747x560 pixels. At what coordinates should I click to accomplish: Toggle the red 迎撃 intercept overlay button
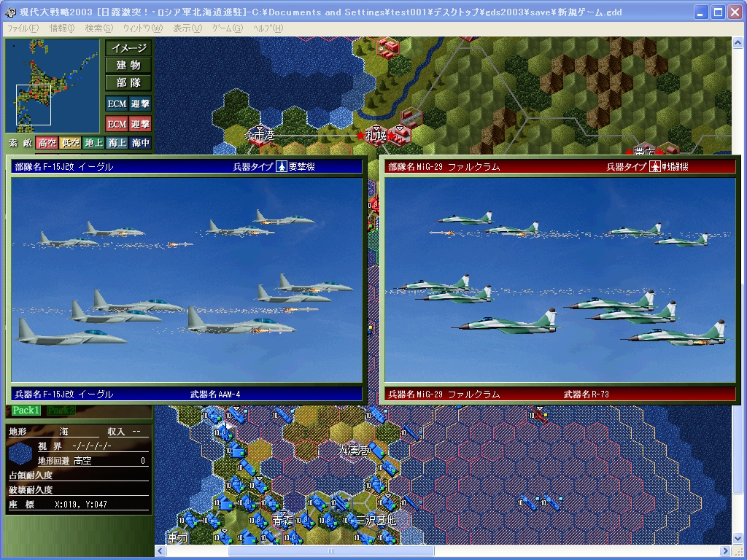pos(140,124)
